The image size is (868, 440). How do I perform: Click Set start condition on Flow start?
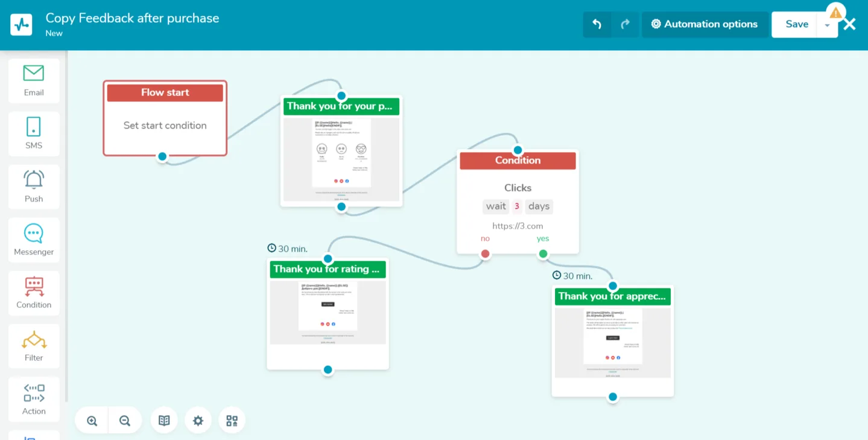[x=164, y=126]
